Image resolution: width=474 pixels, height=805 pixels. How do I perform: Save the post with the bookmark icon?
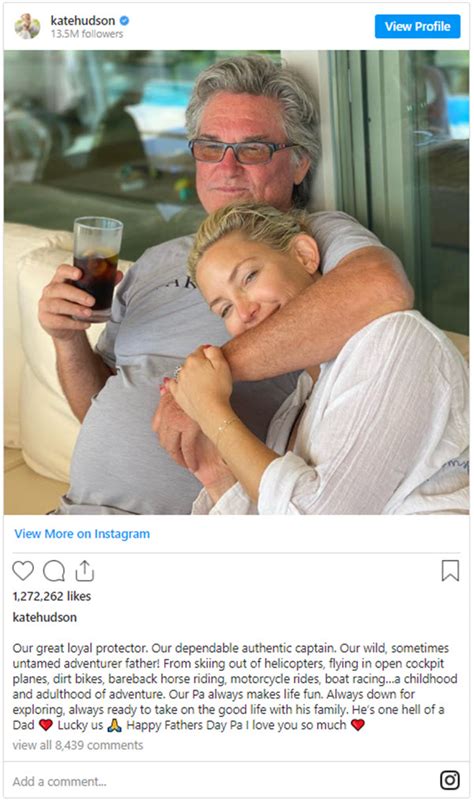[450, 571]
